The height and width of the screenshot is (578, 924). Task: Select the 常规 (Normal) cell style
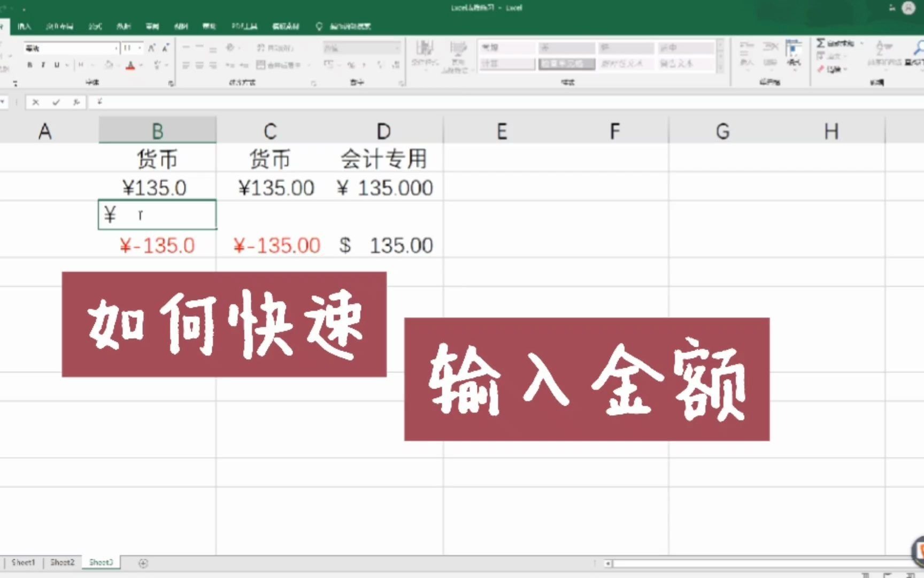(507, 48)
